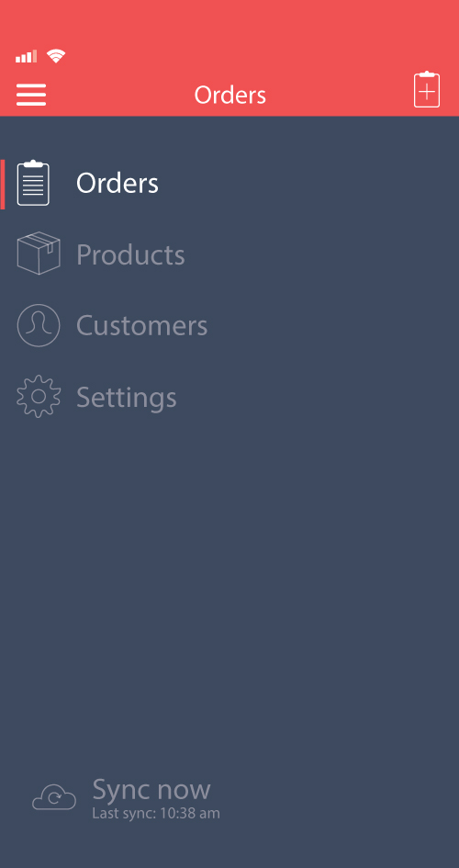This screenshot has width=459, height=868.
Task: Tap the cellular signal bars icon
Action: point(26,56)
